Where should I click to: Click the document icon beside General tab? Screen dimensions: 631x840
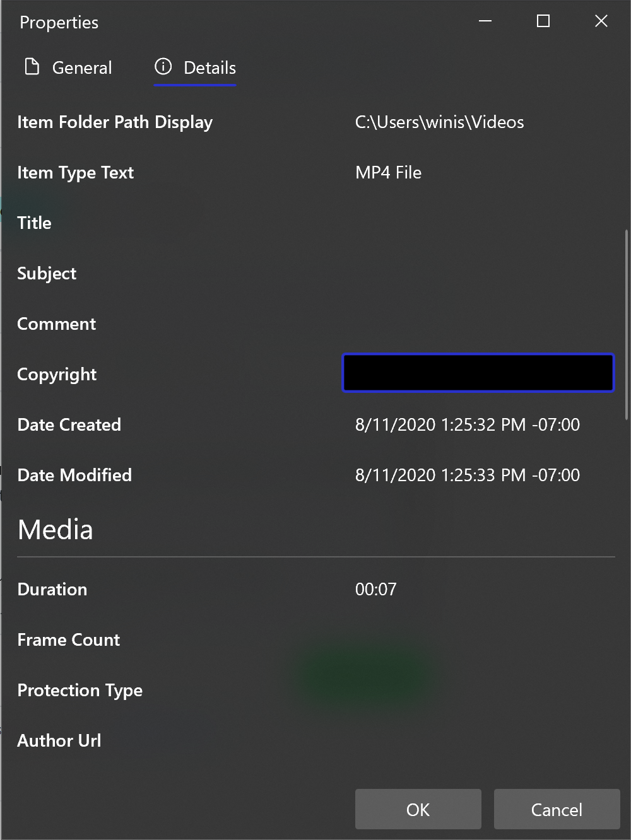pyautogui.click(x=32, y=66)
